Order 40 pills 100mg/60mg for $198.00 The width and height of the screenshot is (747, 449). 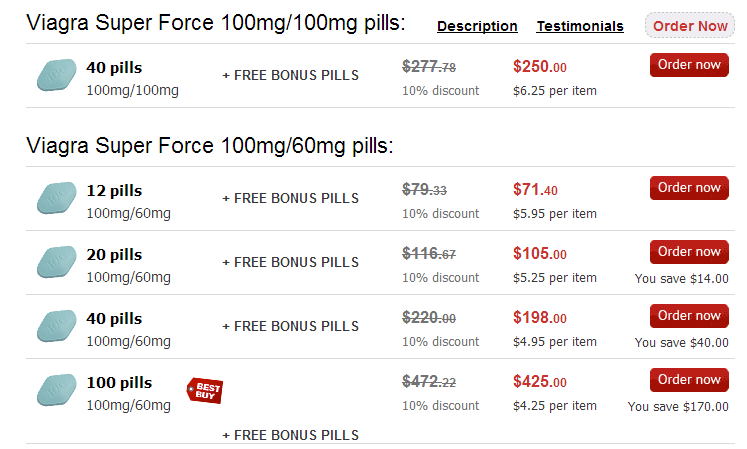tap(689, 316)
